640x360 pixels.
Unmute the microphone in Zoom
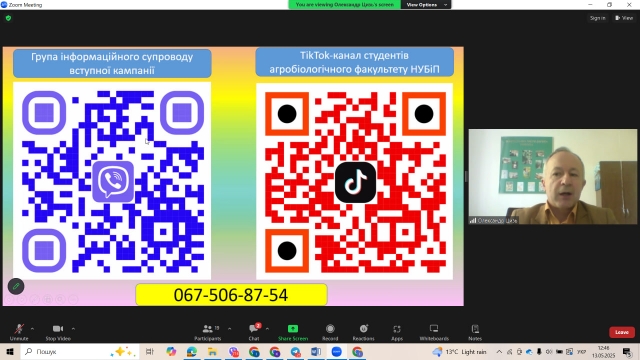point(19,332)
